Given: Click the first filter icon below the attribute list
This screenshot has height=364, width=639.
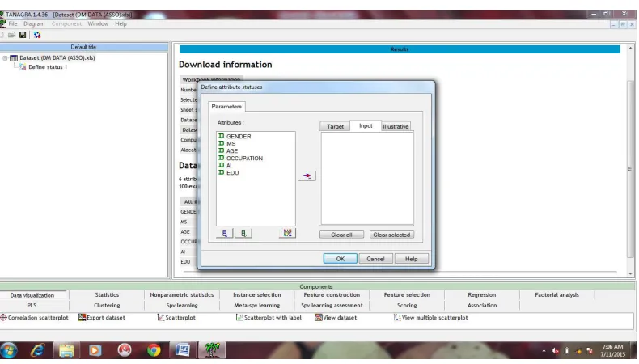Looking at the screenshot, I should click(225, 233).
